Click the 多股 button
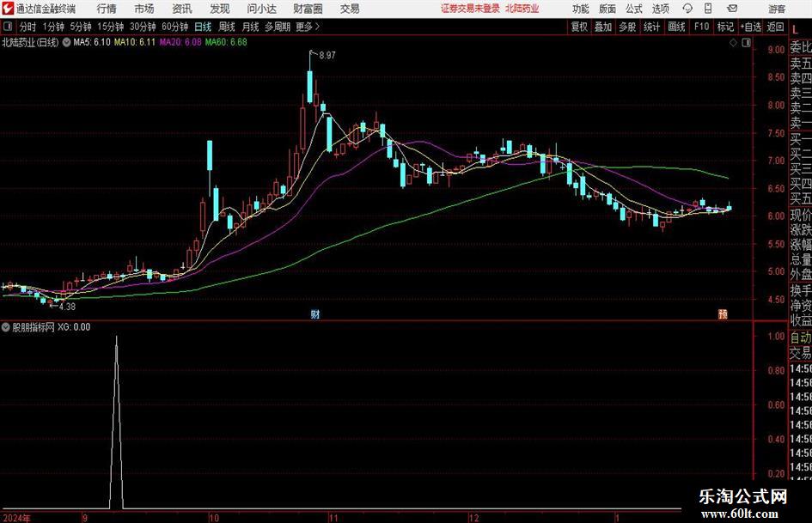This screenshot has height=523, width=812. [627, 27]
